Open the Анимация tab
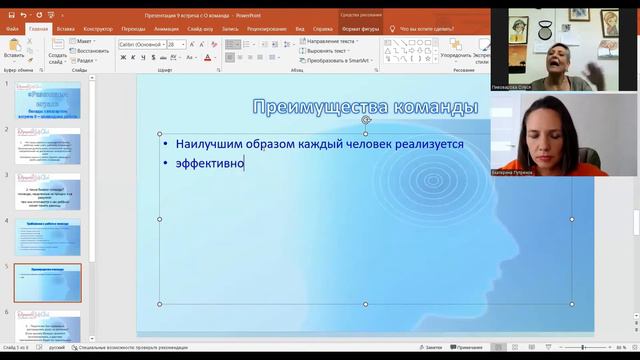The height and width of the screenshot is (360, 640). [x=167, y=29]
